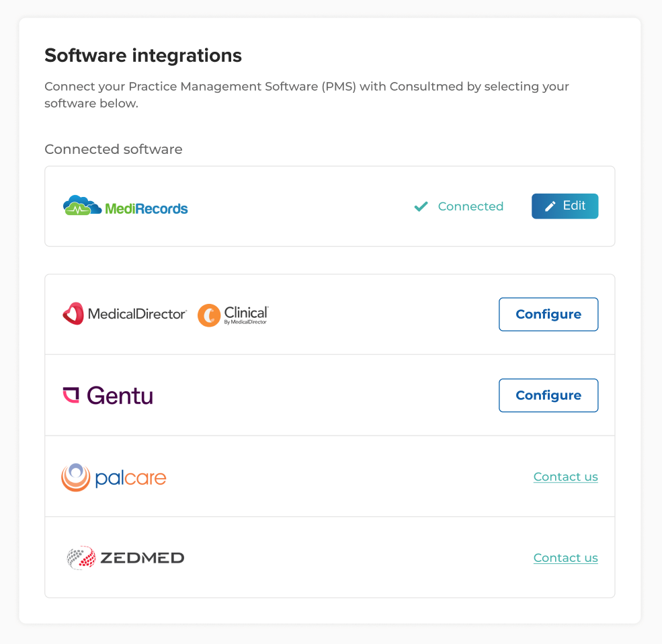Click the ZEDMED wordmark text
The image size is (662, 644).
[142, 558]
